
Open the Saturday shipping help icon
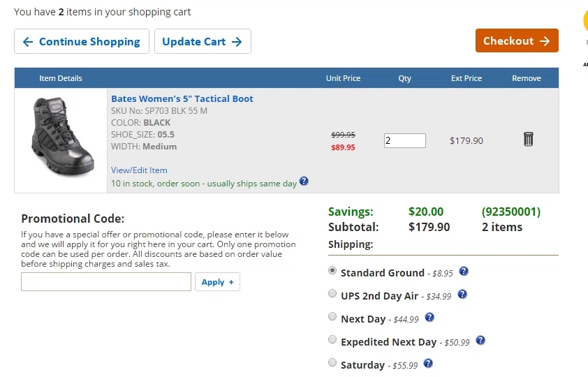point(428,364)
